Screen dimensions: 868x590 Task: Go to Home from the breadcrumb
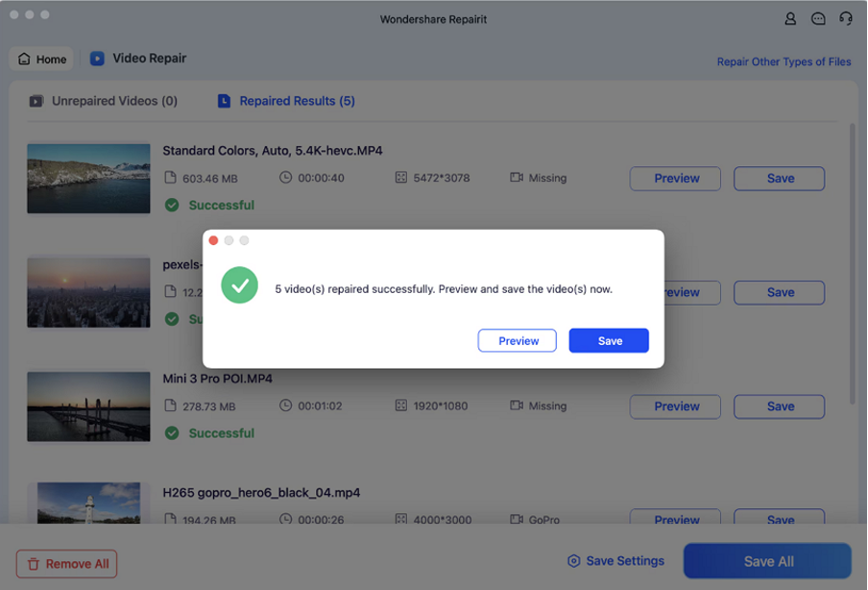41,59
